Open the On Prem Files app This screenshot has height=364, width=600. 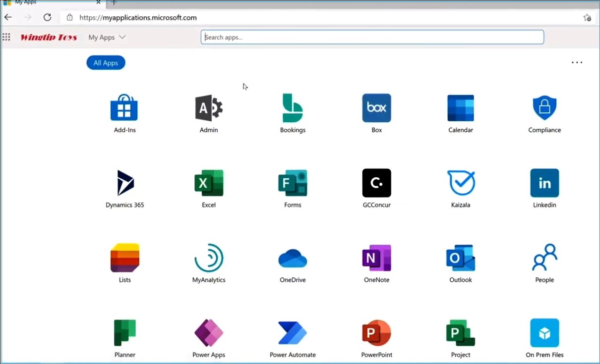click(544, 338)
